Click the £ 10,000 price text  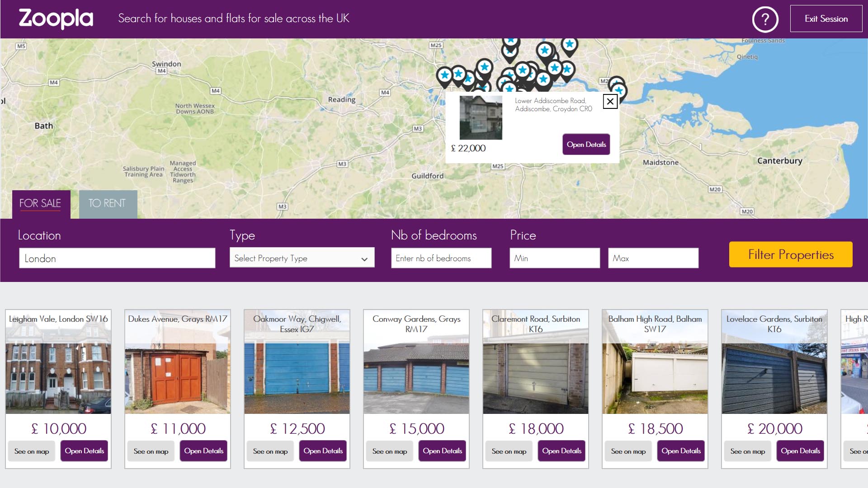(59, 428)
